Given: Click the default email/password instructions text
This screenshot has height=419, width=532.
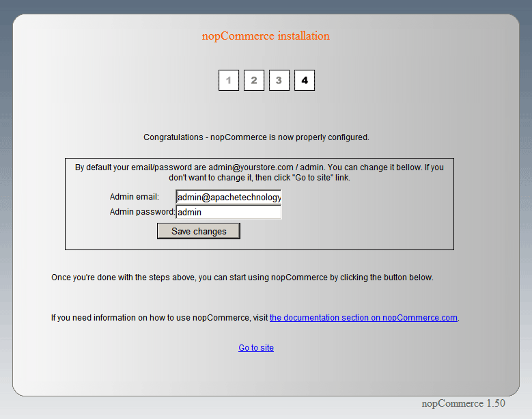Looking at the screenshot, I should click(260, 172).
